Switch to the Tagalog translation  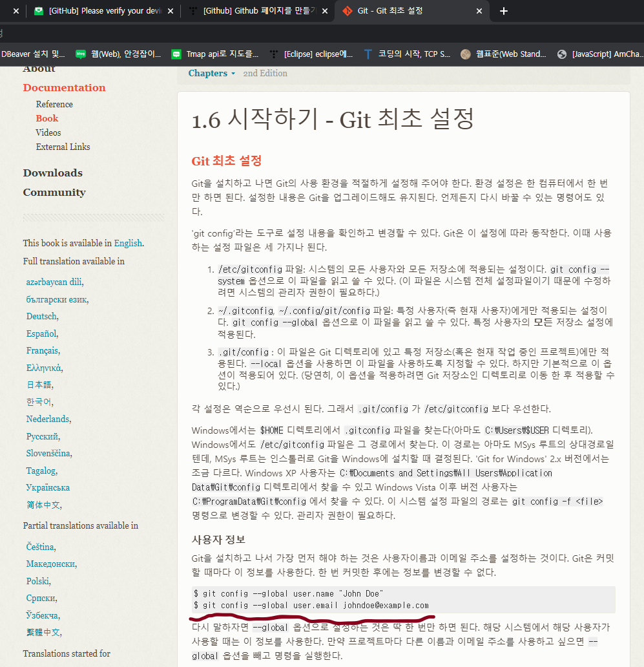pyautogui.click(x=41, y=471)
